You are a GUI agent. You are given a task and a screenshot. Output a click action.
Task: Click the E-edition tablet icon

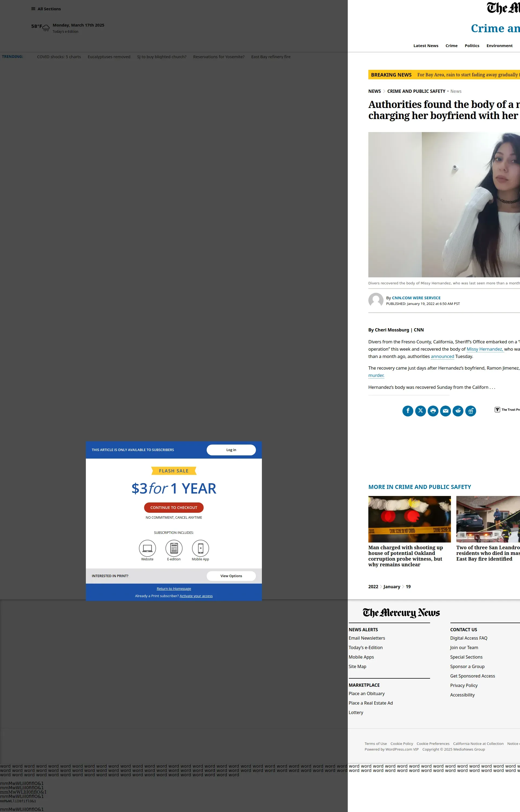(174, 548)
